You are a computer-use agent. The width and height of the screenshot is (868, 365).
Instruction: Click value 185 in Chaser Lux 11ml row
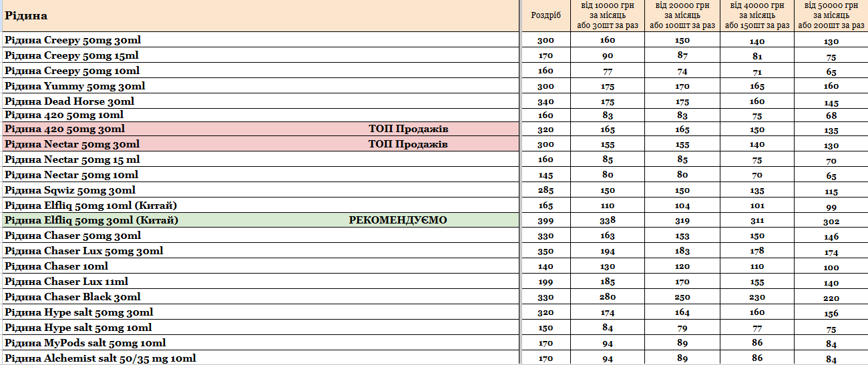click(x=608, y=282)
